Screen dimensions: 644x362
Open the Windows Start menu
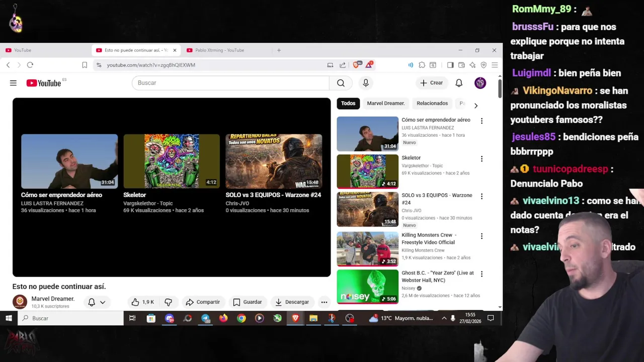[9, 318]
